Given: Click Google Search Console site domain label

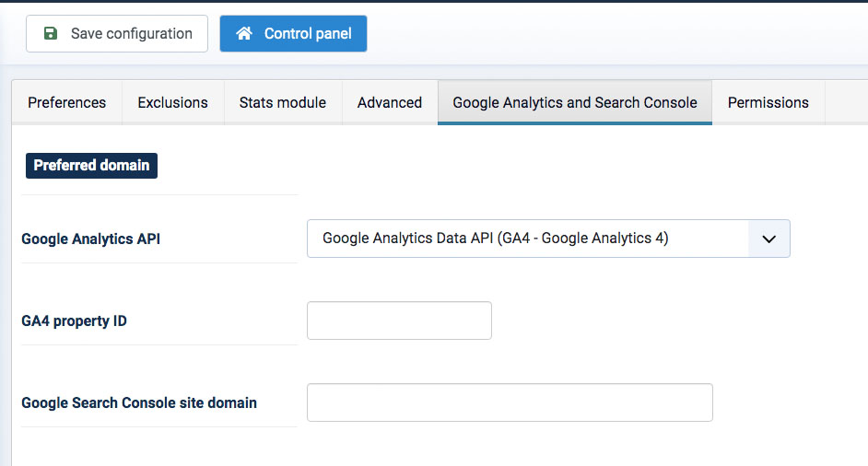Looking at the screenshot, I should [138, 402].
